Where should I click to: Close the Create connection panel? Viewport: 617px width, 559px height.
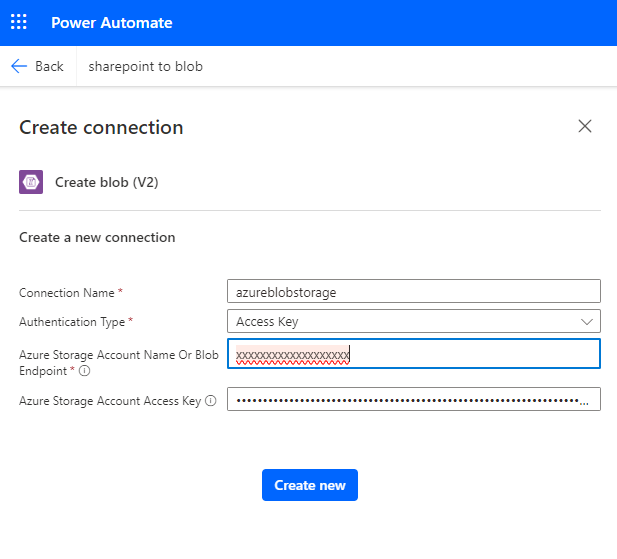585,126
